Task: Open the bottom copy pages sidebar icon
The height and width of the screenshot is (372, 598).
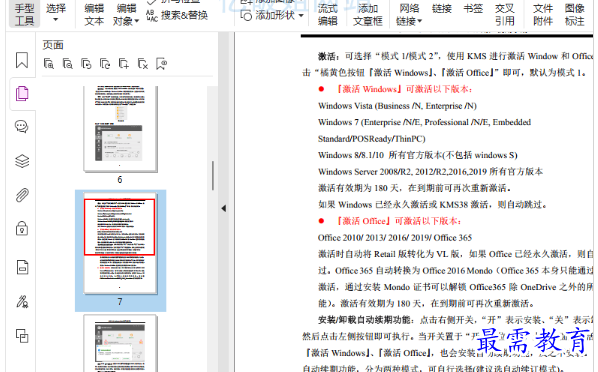Action: tap(22, 336)
